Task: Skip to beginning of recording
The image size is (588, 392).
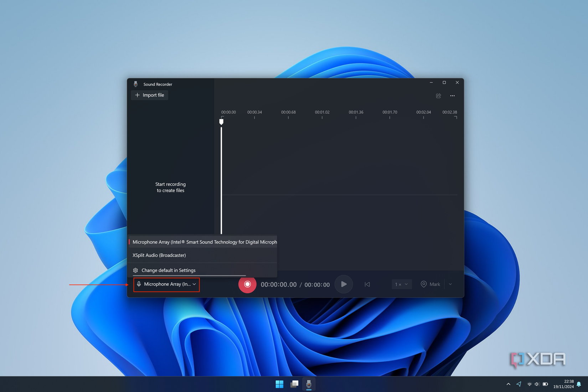Action: pyautogui.click(x=367, y=284)
